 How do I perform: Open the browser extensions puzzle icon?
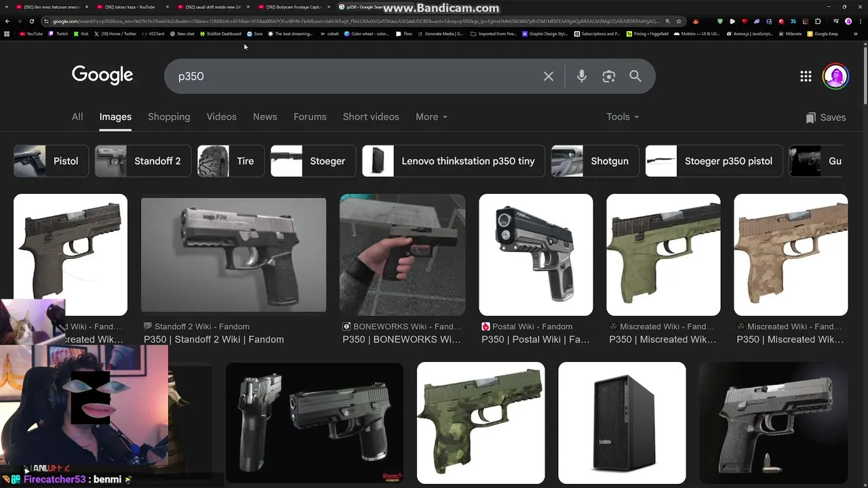click(818, 21)
